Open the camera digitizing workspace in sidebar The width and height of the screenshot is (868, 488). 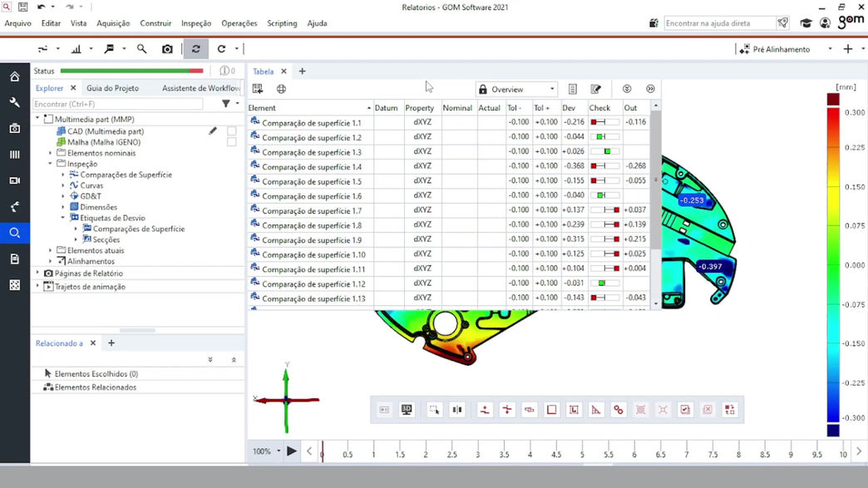pos(15,128)
